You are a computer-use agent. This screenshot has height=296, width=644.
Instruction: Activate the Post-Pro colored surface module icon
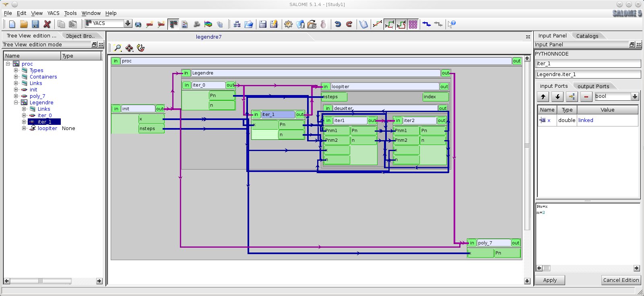[208, 24]
